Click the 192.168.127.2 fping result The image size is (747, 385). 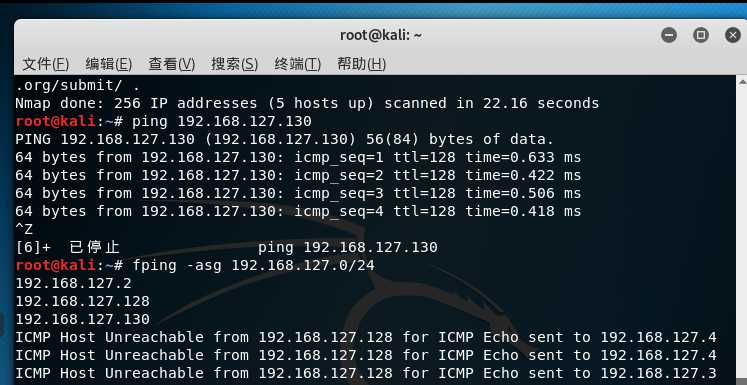[73, 283]
